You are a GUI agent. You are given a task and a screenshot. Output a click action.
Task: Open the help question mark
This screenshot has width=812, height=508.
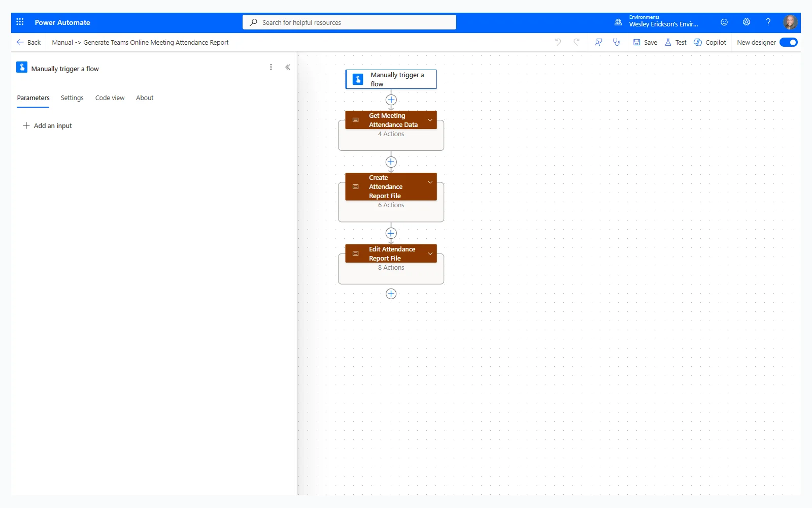[768, 22]
